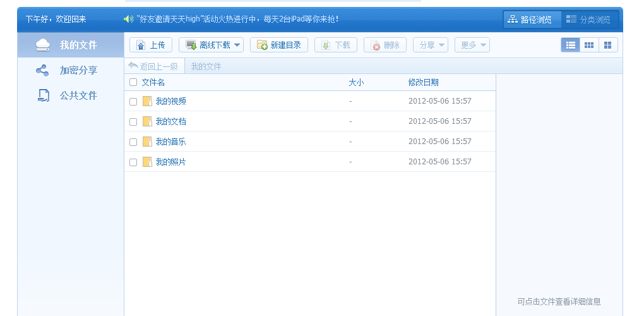Click the 上传 upload button
Image resolution: width=644 pixels, height=316 pixels.
151,45
